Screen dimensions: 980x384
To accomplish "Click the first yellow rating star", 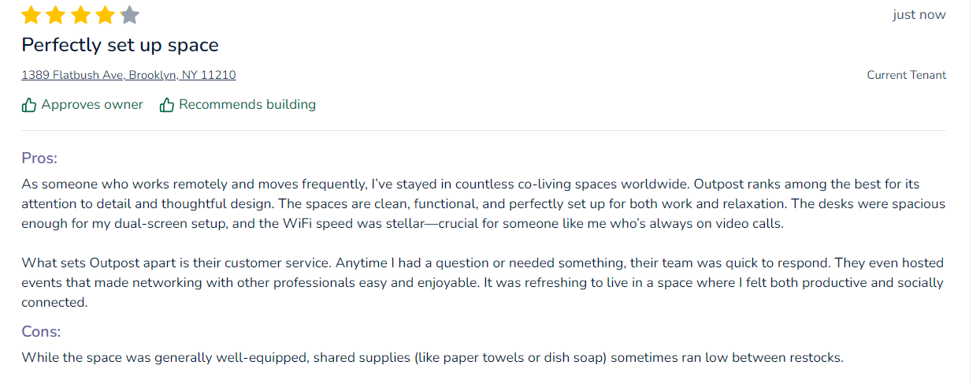I will coord(32,15).
